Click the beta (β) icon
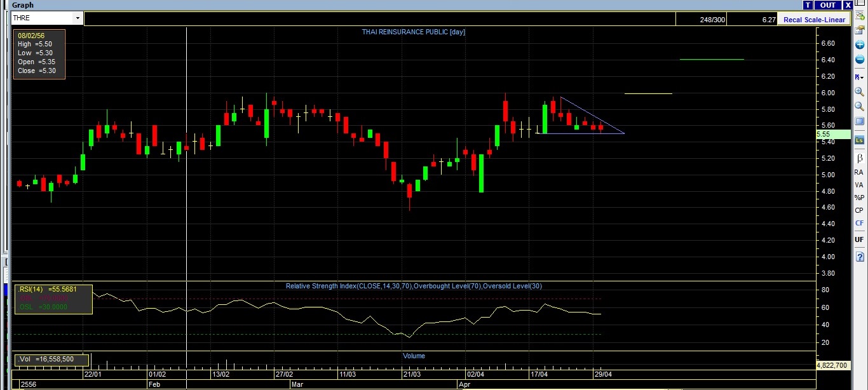The width and height of the screenshot is (868, 390). click(859, 158)
